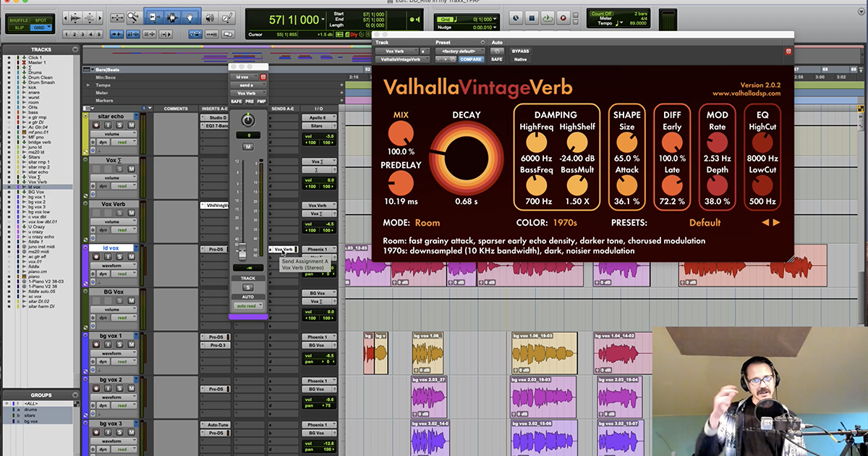This screenshot has height=456, width=868.
Task: Click the COMPARE button in plugin header
Action: pyautogui.click(x=471, y=59)
